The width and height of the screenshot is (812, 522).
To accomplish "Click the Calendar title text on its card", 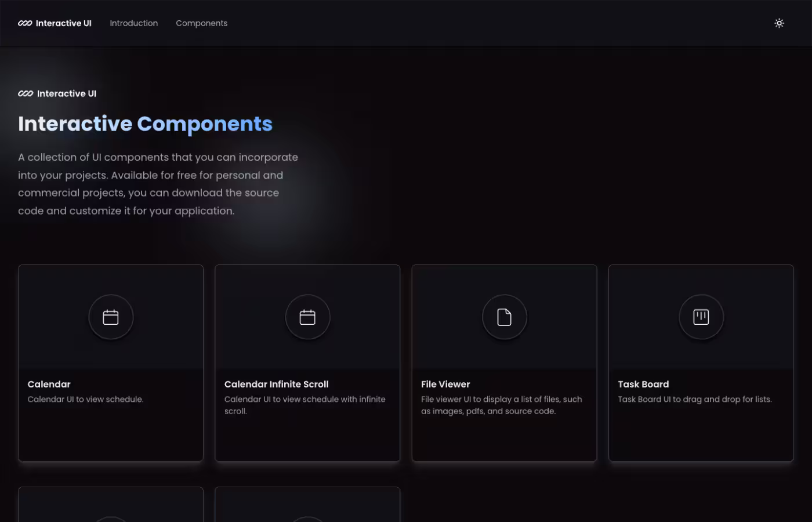I will (x=49, y=384).
